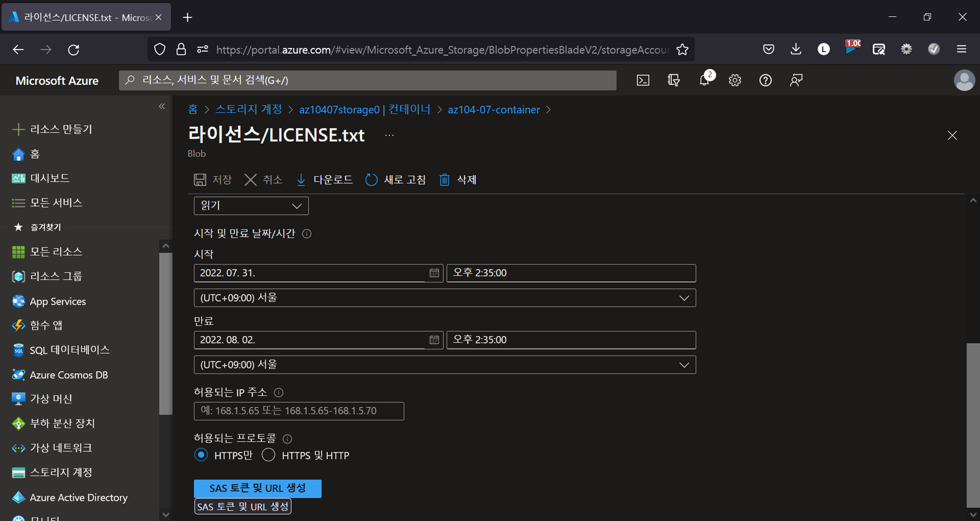Bookmark page with star icon
The image size is (980, 521).
pos(682,50)
